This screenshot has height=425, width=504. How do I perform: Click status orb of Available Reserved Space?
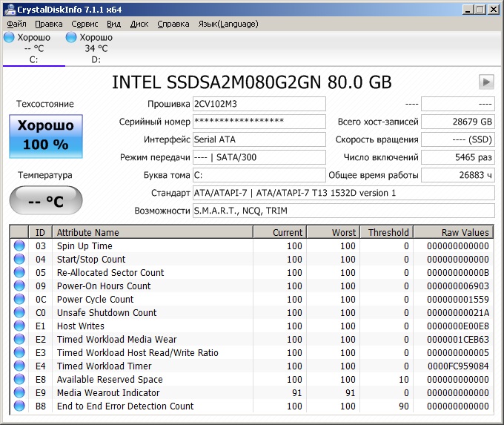(x=19, y=379)
